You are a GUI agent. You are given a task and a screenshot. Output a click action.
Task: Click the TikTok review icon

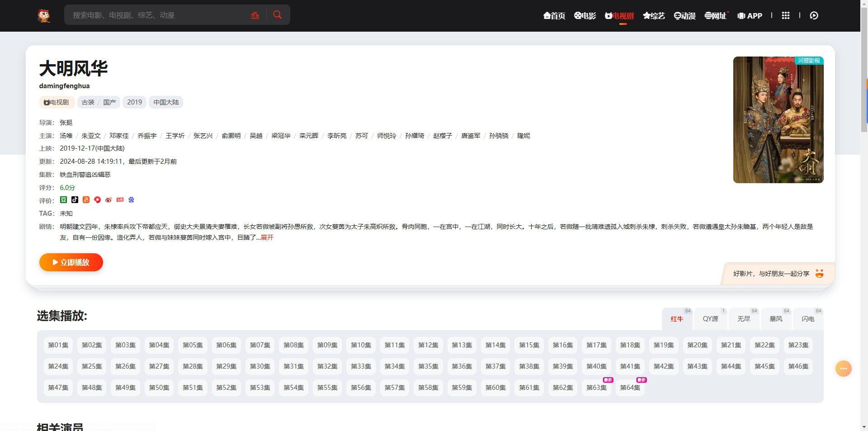pos(75,200)
